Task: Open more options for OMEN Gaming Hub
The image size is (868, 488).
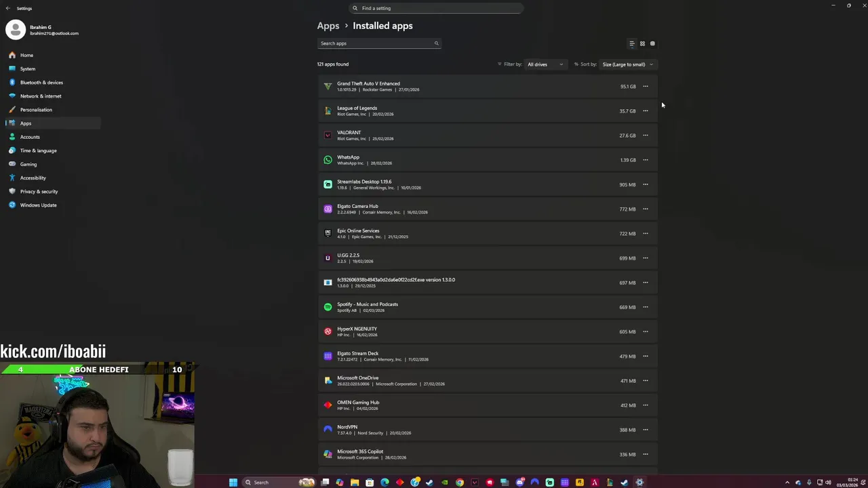Action: pyautogui.click(x=646, y=405)
